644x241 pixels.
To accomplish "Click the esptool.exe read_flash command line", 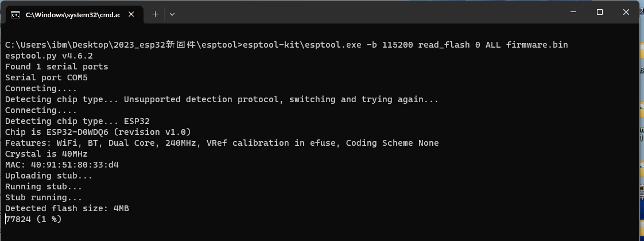I will (x=286, y=45).
